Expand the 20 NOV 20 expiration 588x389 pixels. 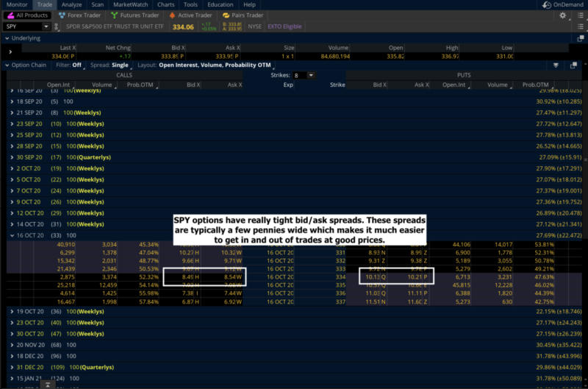point(12,345)
